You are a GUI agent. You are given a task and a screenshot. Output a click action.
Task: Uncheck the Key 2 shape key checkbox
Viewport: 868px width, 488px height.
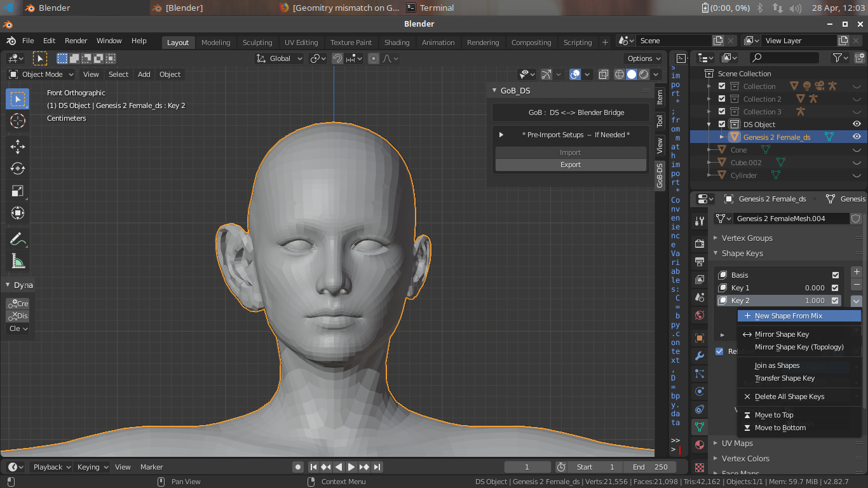(x=836, y=301)
